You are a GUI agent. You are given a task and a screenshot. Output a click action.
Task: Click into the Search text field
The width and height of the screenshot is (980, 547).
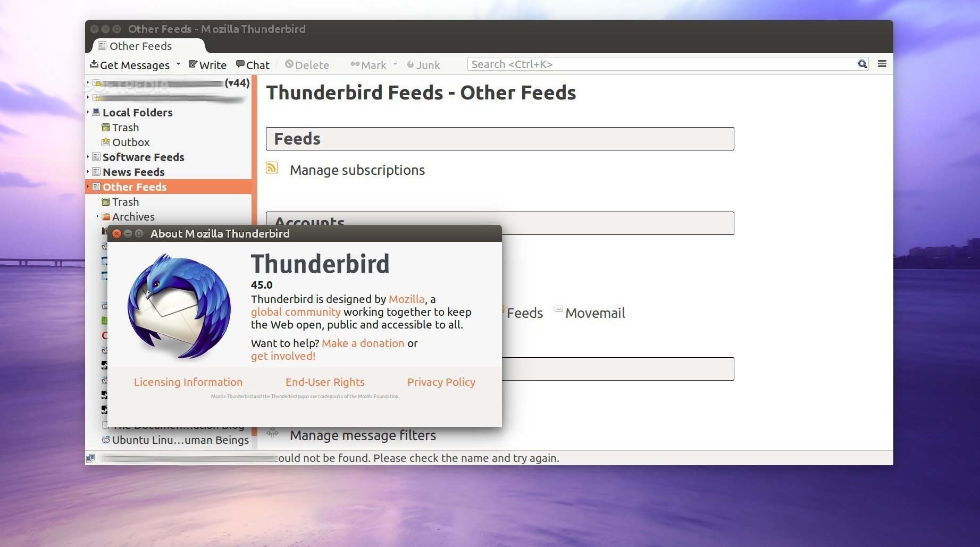pyautogui.click(x=659, y=64)
